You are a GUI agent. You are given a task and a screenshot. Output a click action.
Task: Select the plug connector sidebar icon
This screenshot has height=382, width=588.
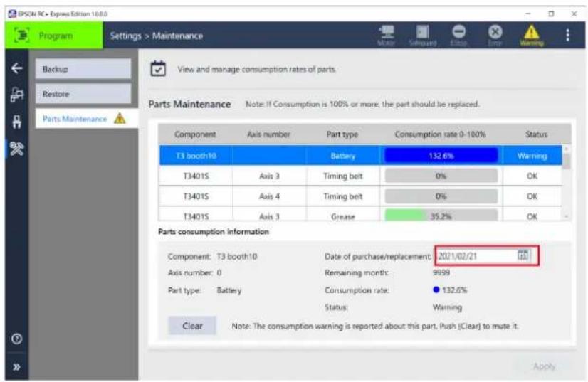click(x=17, y=122)
